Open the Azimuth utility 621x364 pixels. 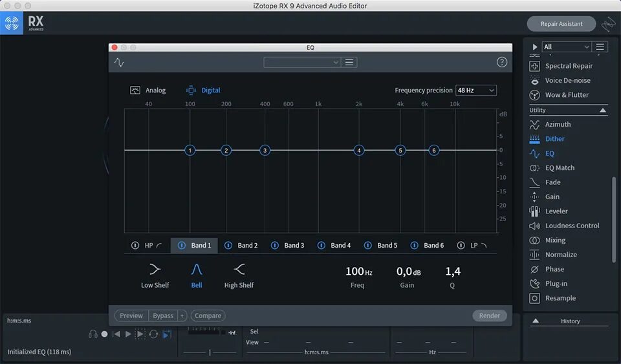[x=550, y=124]
